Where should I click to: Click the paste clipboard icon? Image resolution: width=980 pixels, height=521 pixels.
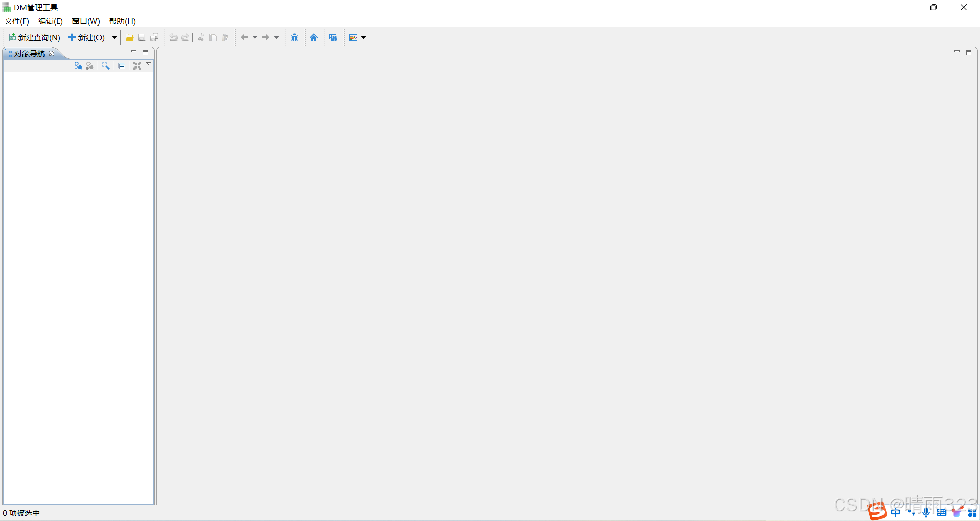click(x=225, y=37)
